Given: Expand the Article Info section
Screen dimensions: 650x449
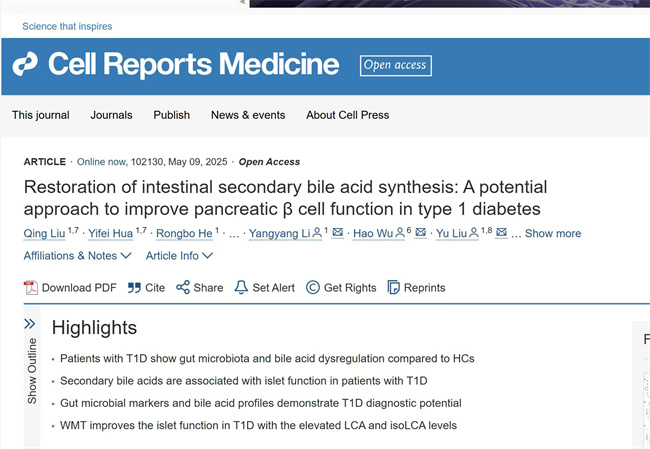Looking at the screenshot, I should [x=179, y=256].
